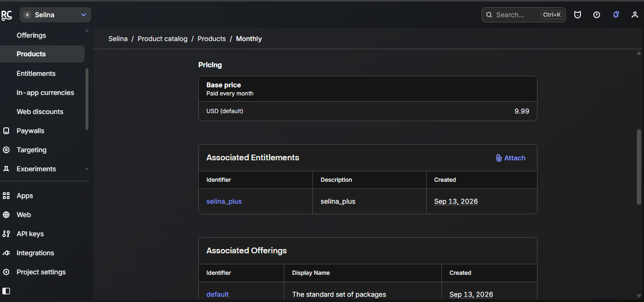Click the Ctrl+K shortcut badge
The width and height of the screenshot is (644, 302).
point(552,15)
